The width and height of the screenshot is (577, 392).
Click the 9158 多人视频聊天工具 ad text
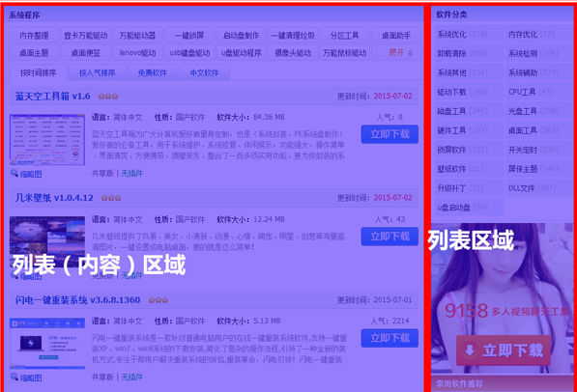(507, 311)
